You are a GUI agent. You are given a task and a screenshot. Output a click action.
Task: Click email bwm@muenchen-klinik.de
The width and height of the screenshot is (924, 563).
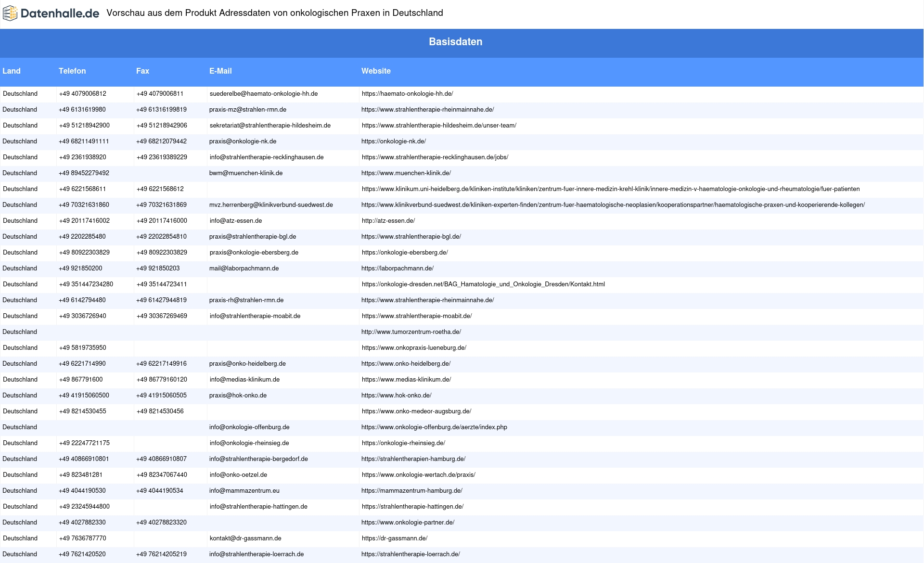pos(246,173)
